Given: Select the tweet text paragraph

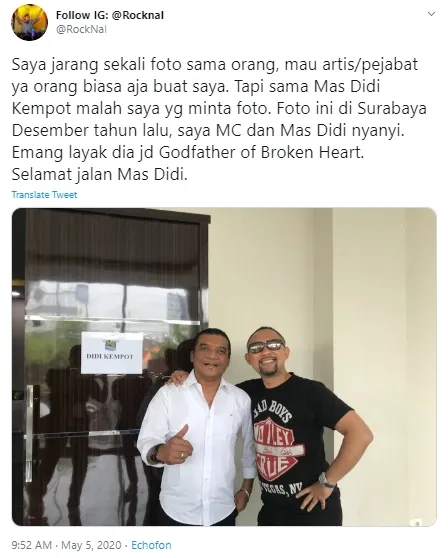Looking at the screenshot, I should pyautogui.click(x=219, y=119).
